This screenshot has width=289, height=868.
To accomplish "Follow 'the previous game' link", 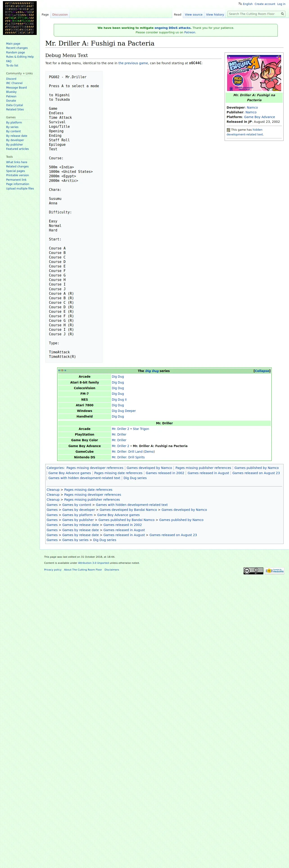I will point(133,63).
